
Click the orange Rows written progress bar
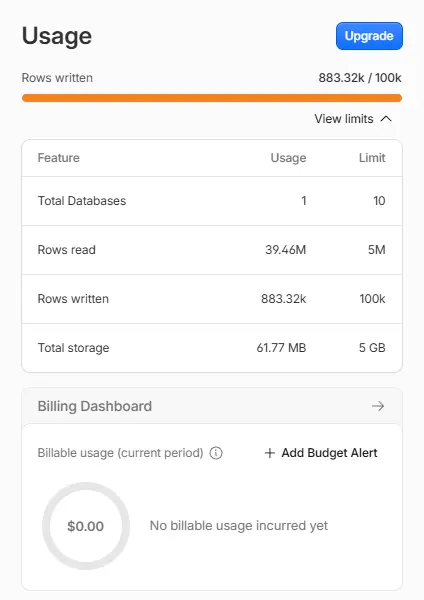pyautogui.click(x=212, y=98)
